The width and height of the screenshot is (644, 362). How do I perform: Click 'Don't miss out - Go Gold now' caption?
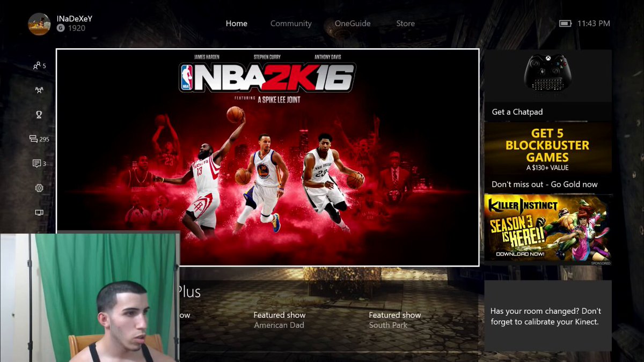[x=544, y=184]
